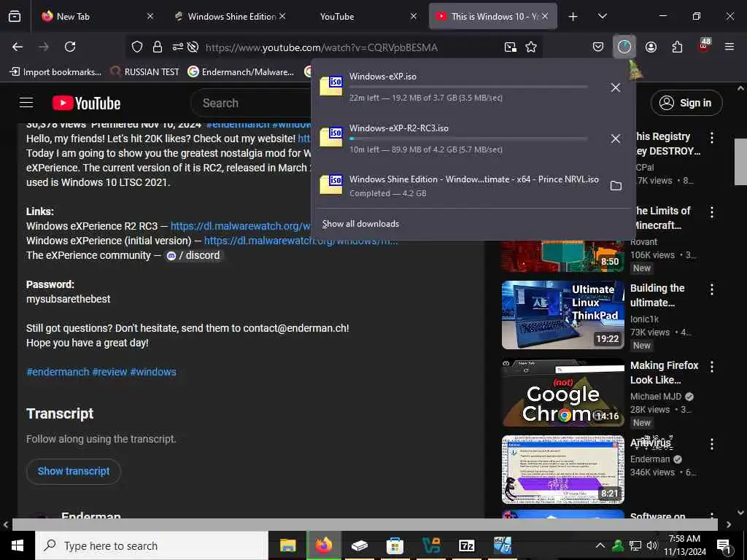Open Firefox View recent browsing icon

[15, 17]
